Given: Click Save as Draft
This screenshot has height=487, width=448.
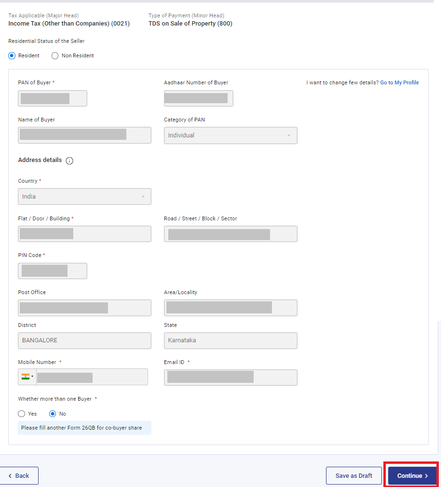Looking at the screenshot, I should pyautogui.click(x=353, y=475).
